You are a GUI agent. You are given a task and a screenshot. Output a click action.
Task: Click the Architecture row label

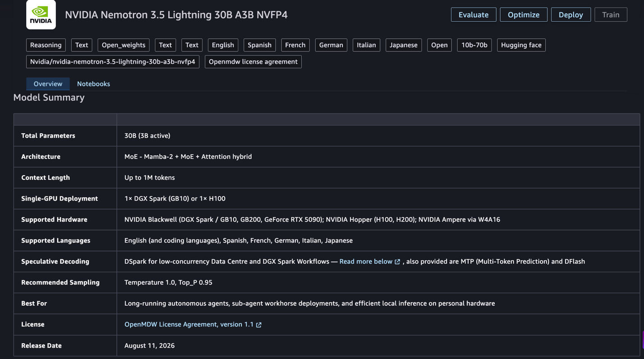41,157
